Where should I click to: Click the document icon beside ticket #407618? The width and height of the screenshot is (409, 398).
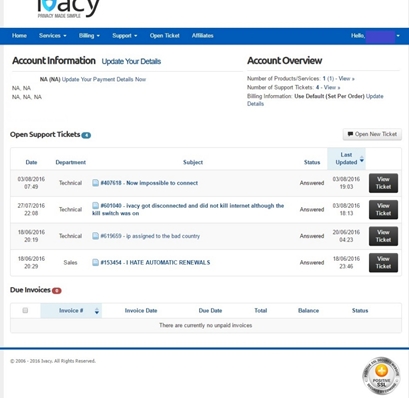95,183
